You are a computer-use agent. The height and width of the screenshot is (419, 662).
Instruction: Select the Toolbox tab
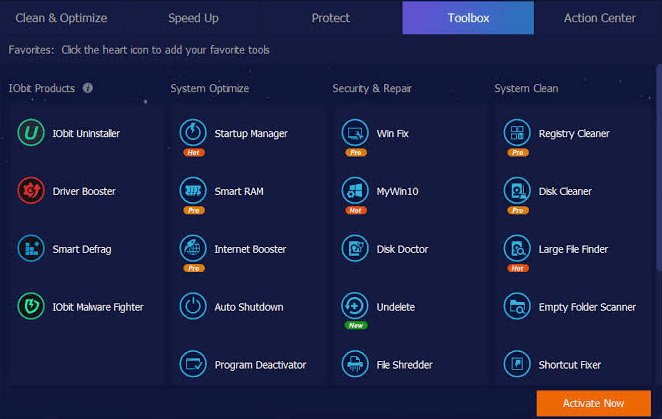468,18
